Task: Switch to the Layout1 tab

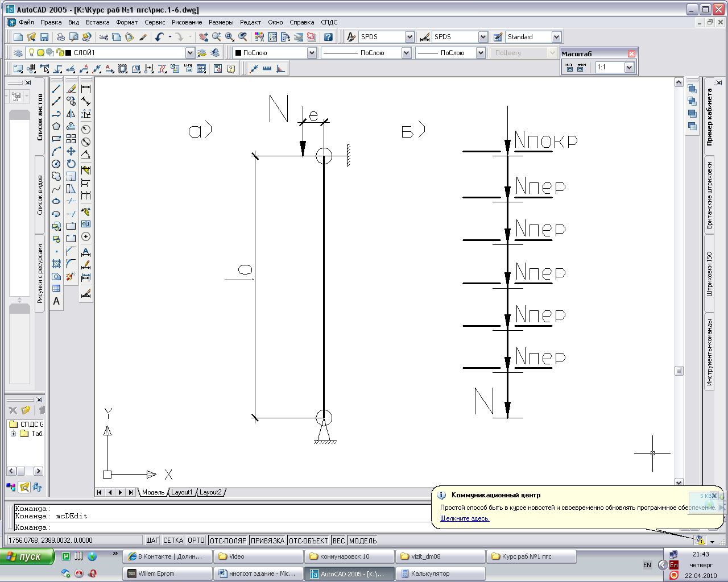Action: 182,492
